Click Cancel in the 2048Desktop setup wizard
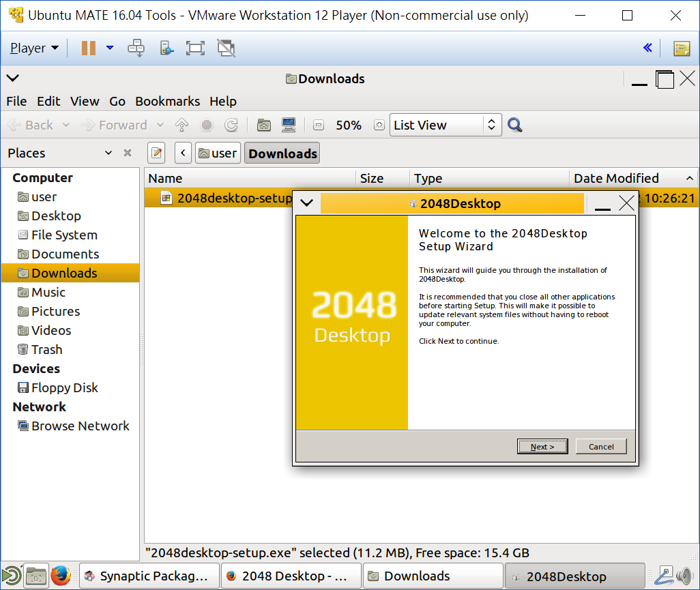Viewport: 700px width, 590px height. [601, 447]
